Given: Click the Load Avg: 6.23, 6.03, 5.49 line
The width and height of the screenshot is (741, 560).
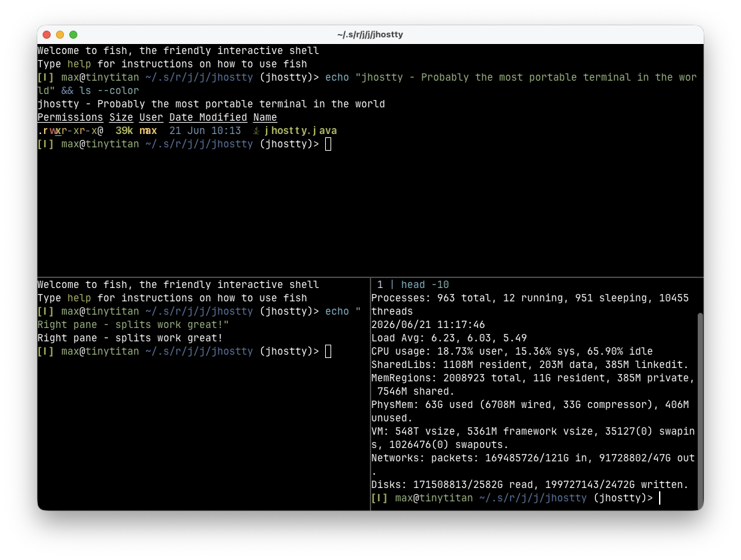Looking at the screenshot, I should pyautogui.click(x=449, y=338).
